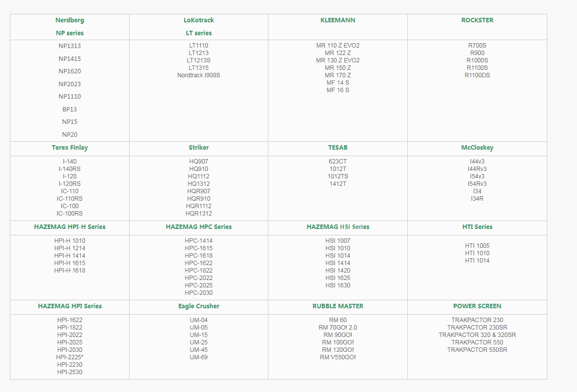Select the HTI Series heading

coord(477,227)
